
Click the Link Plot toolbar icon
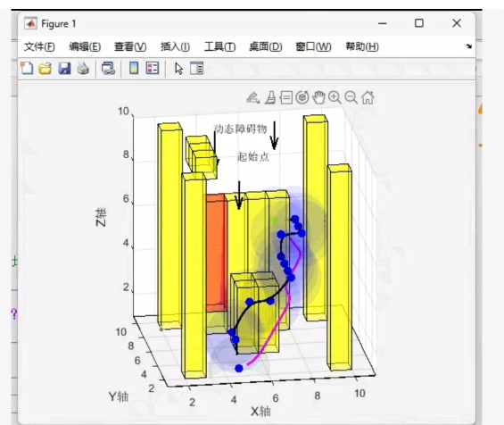(108, 69)
